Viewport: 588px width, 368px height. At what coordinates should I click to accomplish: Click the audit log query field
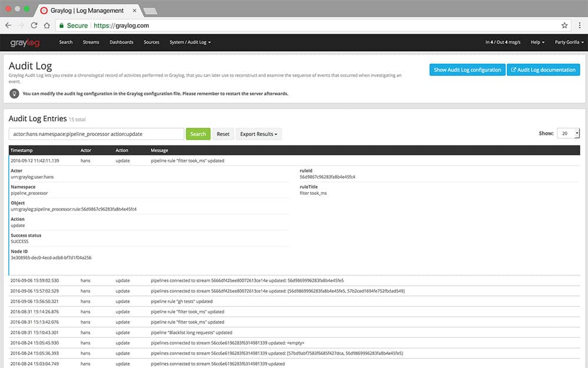[96, 134]
